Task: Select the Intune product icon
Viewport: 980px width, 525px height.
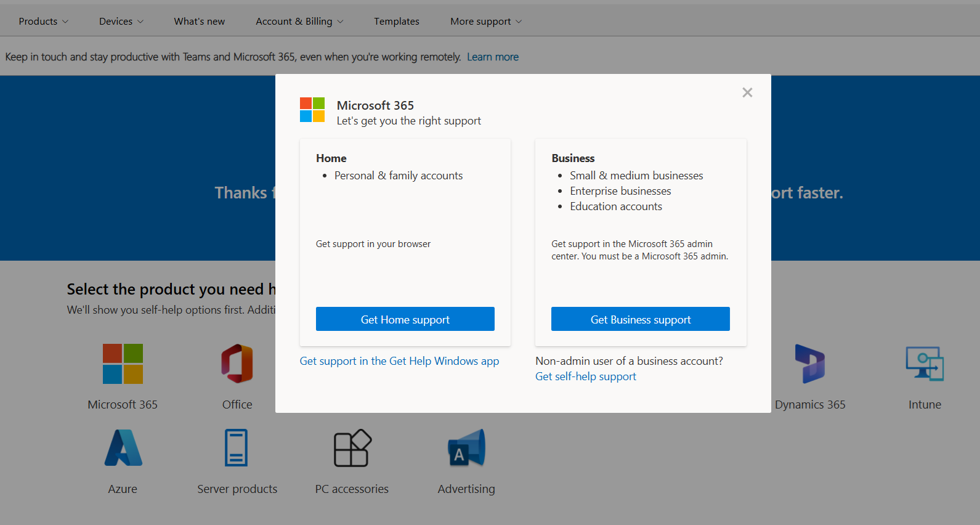Action: (925, 364)
